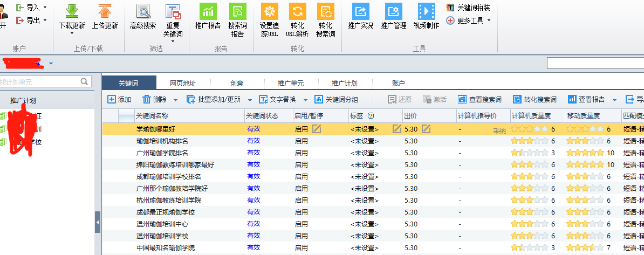Click the 下载更新 download icon
Viewport: 644px width, 255px height.
[x=72, y=11]
